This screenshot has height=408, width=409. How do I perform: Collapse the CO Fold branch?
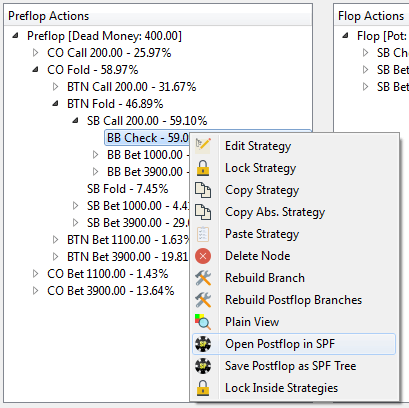(x=35, y=70)
